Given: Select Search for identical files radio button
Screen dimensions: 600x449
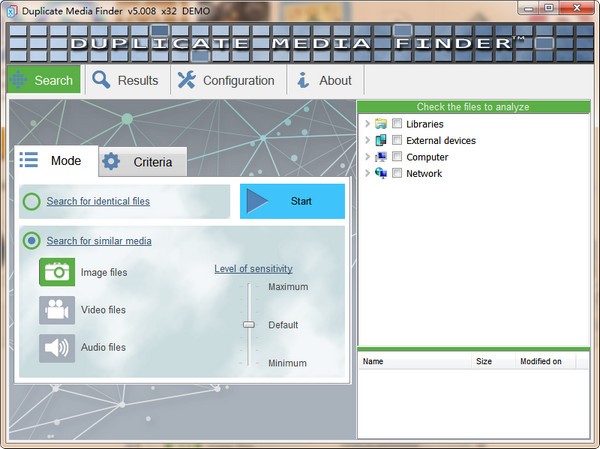Looking at the screenshot, I should click(31, 201).
